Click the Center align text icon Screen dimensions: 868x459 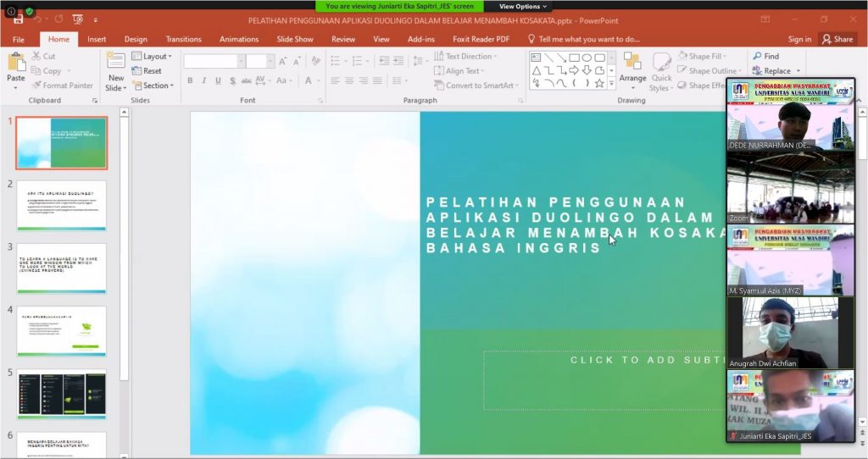349,81
